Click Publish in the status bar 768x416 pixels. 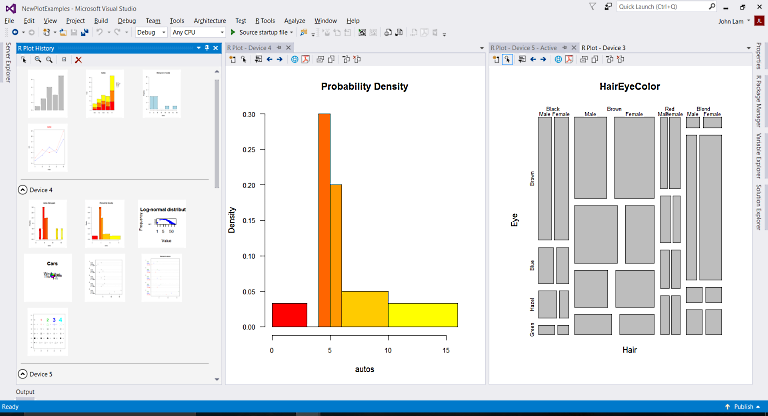(743, 407)
